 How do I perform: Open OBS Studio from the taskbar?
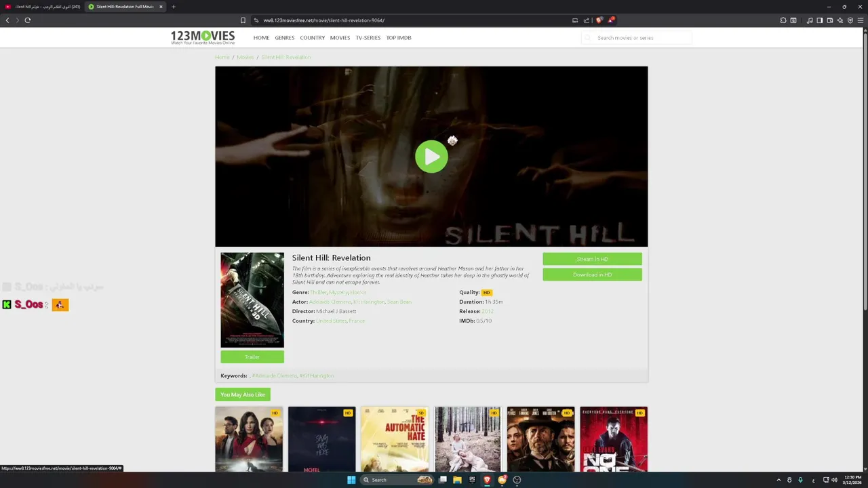(x=517, y=480)
